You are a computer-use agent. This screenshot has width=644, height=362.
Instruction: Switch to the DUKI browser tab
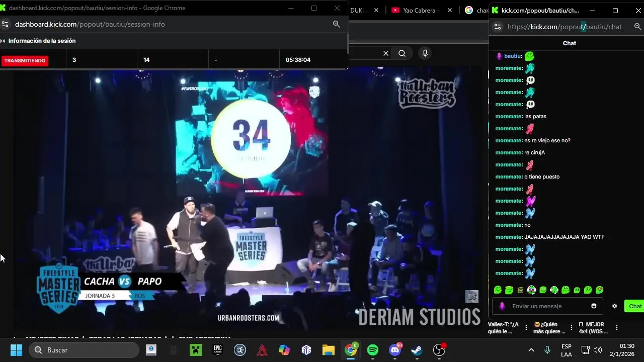click(x=357, y=10)
